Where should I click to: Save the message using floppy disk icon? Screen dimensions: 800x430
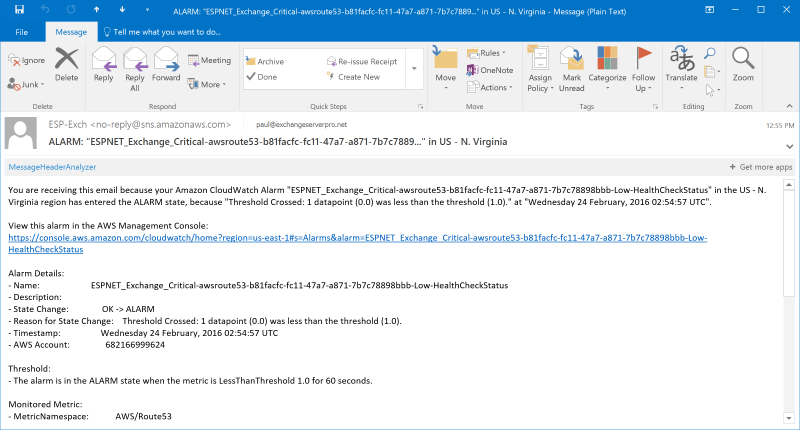19,10
